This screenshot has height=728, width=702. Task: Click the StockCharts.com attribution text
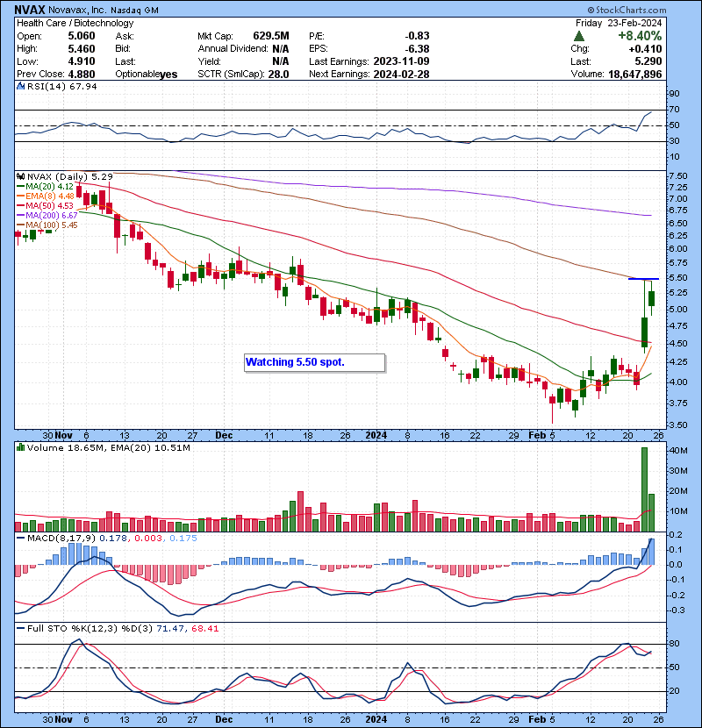[x=627, y=10]
